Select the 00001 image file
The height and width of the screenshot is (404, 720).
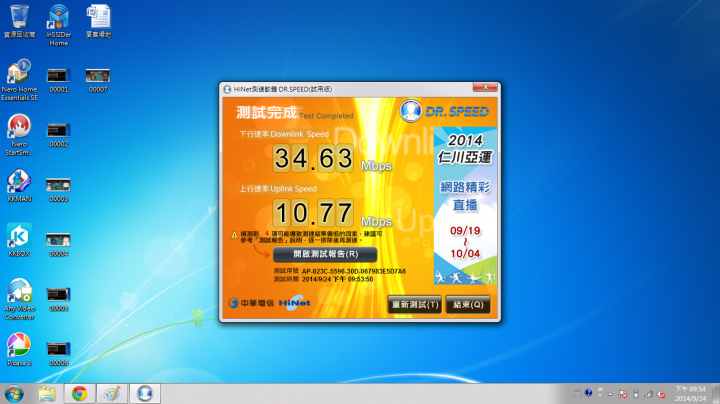pos(58,80)
